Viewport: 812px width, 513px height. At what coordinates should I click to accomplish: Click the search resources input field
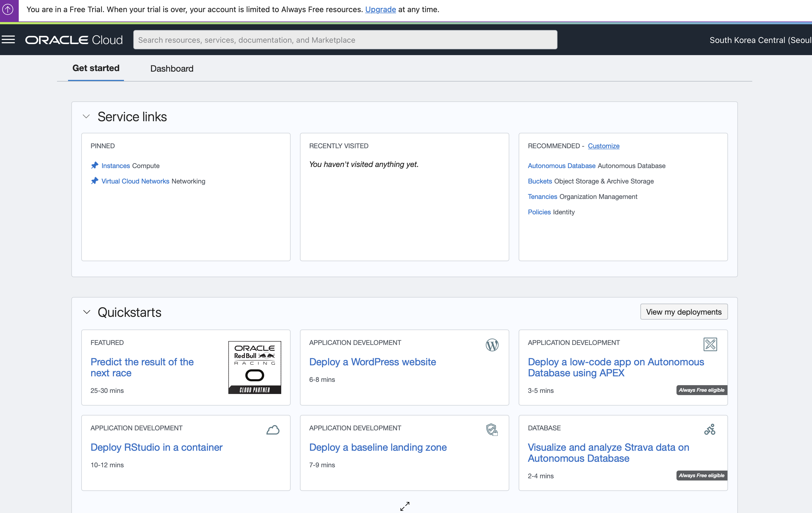tap(345, 40)
